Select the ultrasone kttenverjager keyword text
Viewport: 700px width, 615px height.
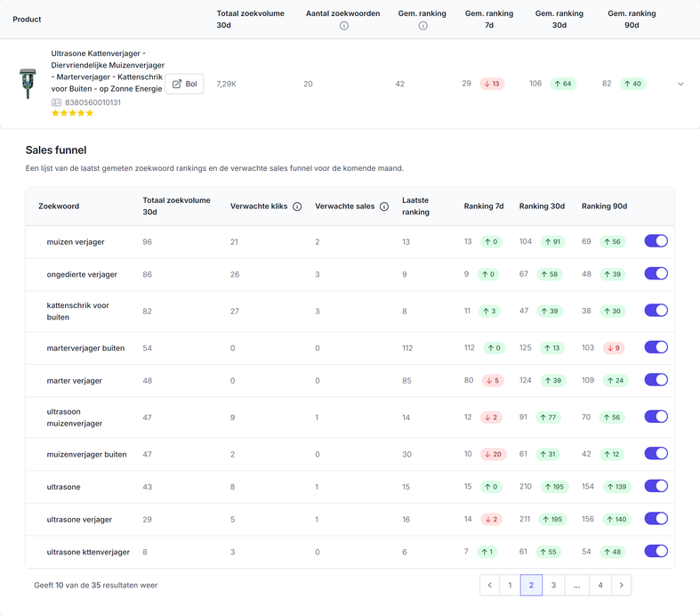pyautogui.click(x=88, y=552)
